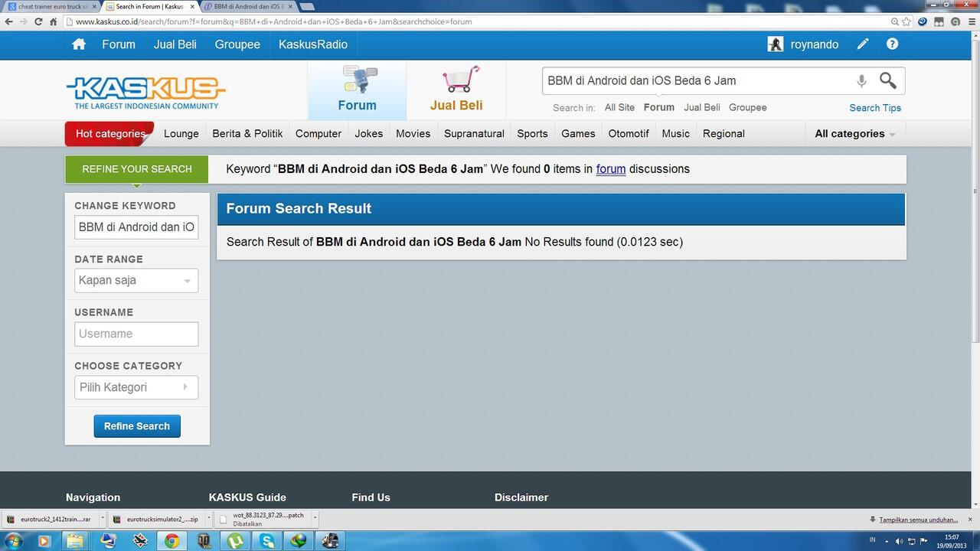Select the Supranatural category

(x=474, y=133)
